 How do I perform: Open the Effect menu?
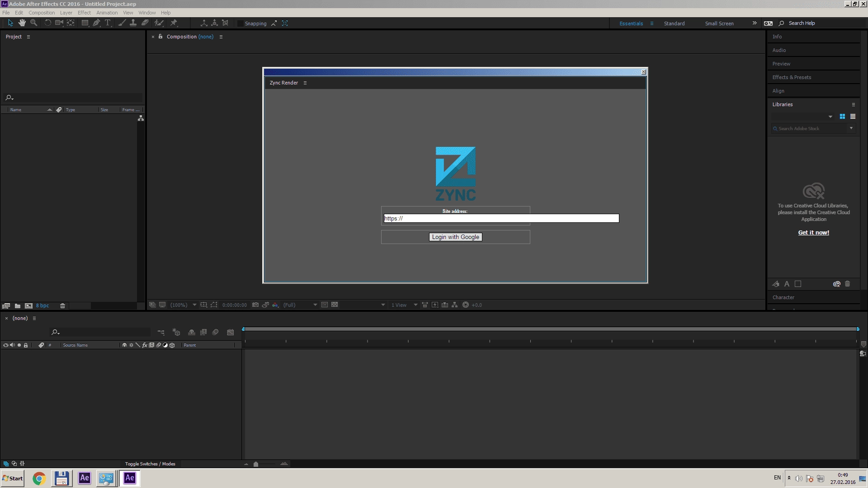[x=84, y=13]
